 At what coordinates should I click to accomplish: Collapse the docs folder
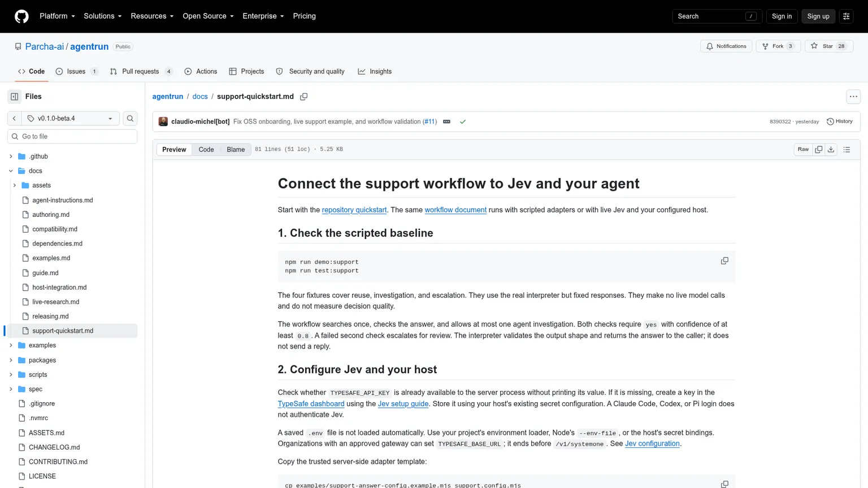(x=11, y=171)
